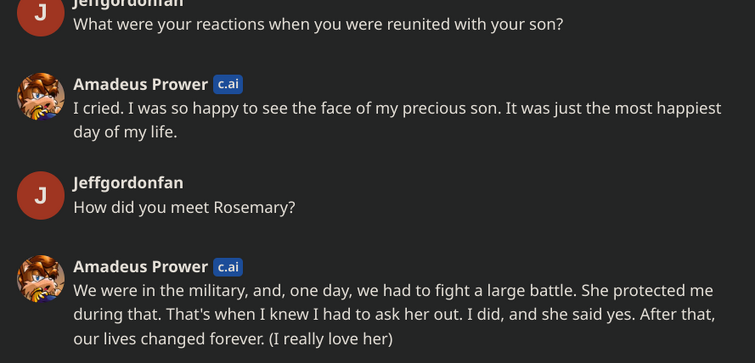755x363 pixels.
Task: Open Amadeus Prower name above military battle reply
Action: [141, 267]
